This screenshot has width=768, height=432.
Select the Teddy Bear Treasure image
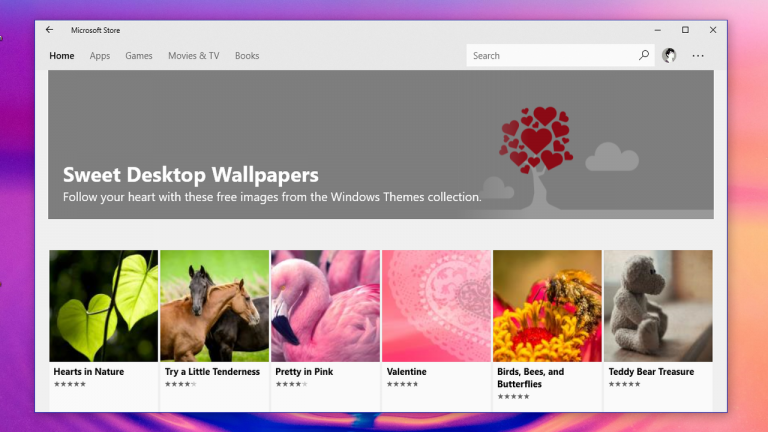pos(658,306)
